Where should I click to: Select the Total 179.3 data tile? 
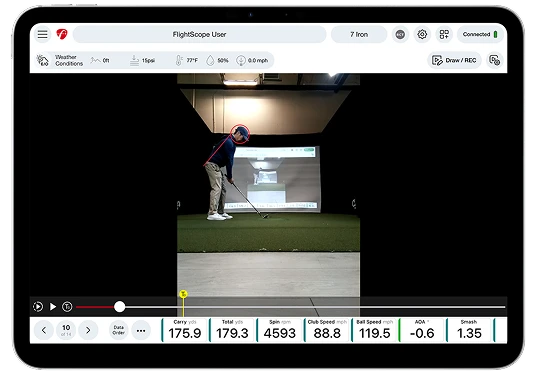[x=232, y=330]
